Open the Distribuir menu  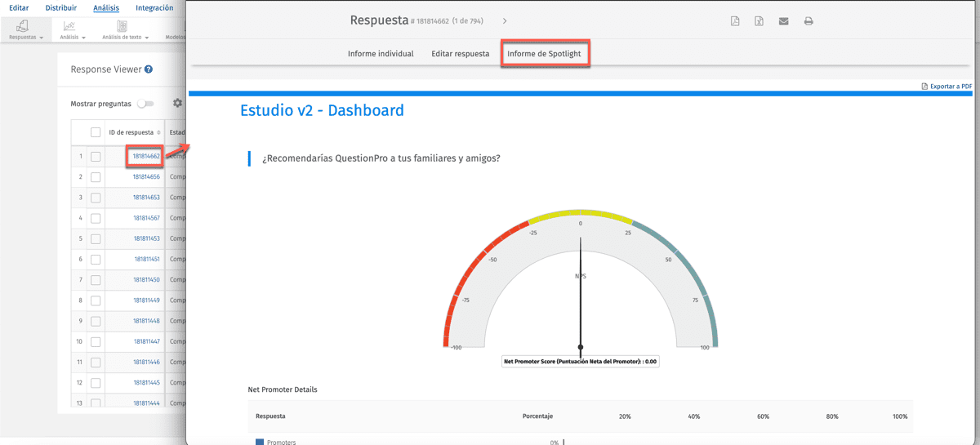(61, 7)
